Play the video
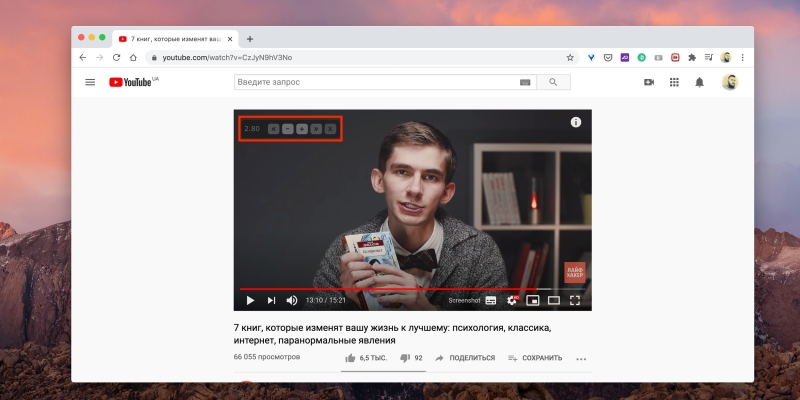This screenshot has width=800, height=400. 250,301
